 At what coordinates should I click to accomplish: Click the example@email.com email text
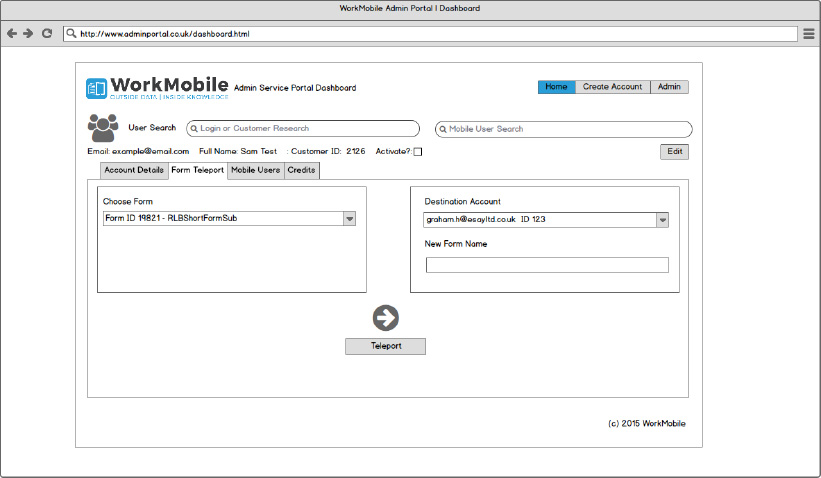point(150,151)
